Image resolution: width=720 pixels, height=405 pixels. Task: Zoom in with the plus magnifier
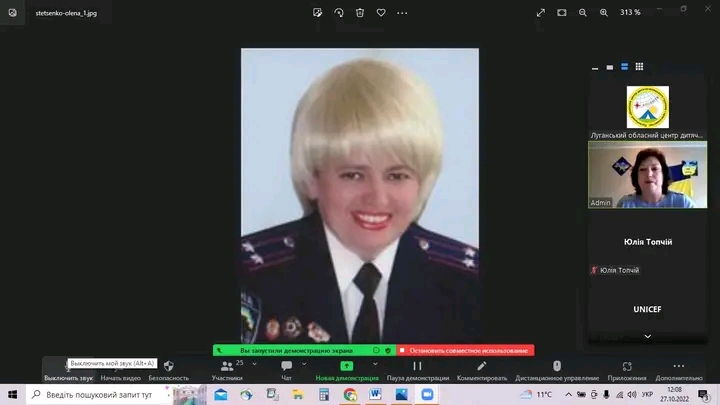(604, 13)
